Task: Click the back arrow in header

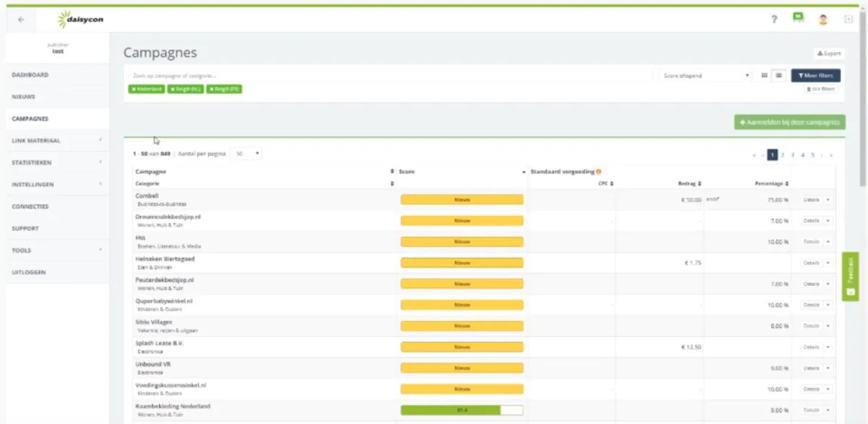Action: click(20, 20)
